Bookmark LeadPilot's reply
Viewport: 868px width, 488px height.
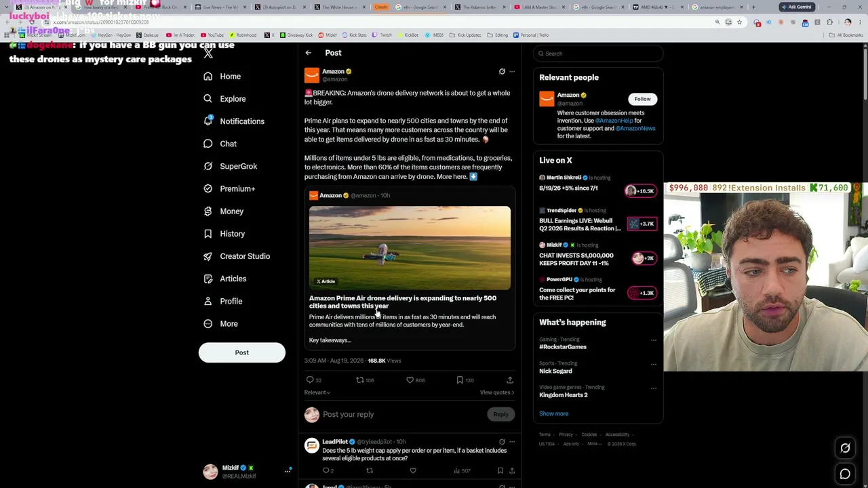point(500,470)
